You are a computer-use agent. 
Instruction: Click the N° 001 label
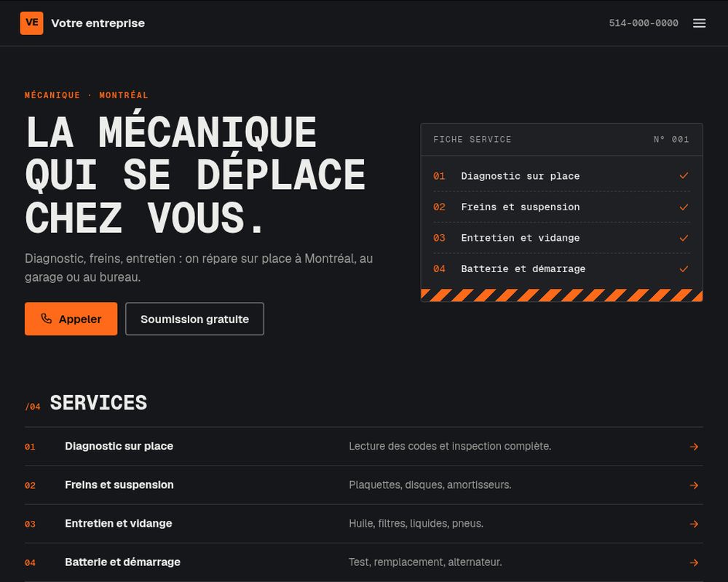click(x=671, y=139)
